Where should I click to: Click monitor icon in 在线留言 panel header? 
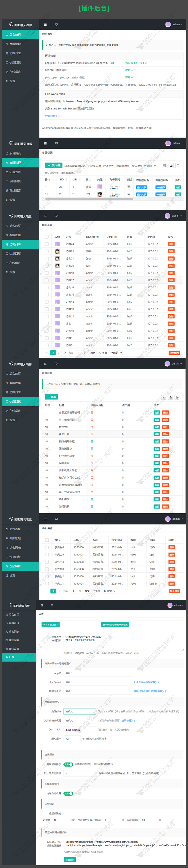point(56,519)
